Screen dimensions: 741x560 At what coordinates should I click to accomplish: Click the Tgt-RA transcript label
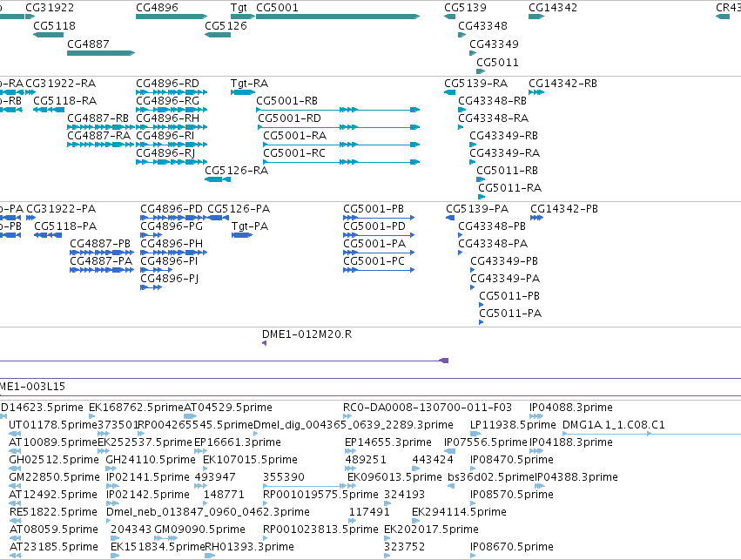pos(250,84)
